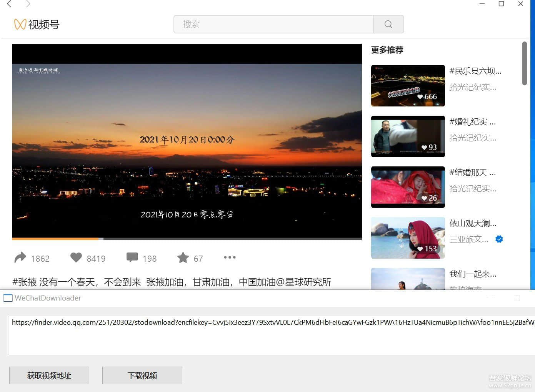
Task: Click the blue verified badge icon
Action: tap(499, 239)
